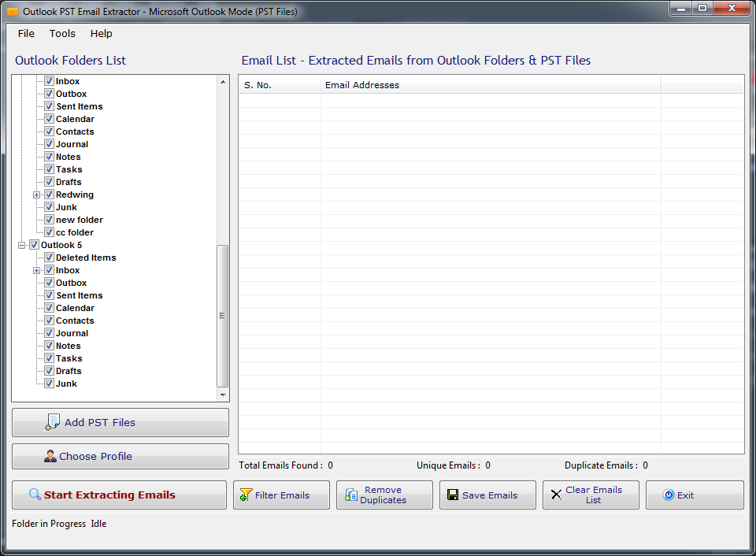Click the Choose Profile button
This screenshot has width=756, height=556.
point(120,456)
